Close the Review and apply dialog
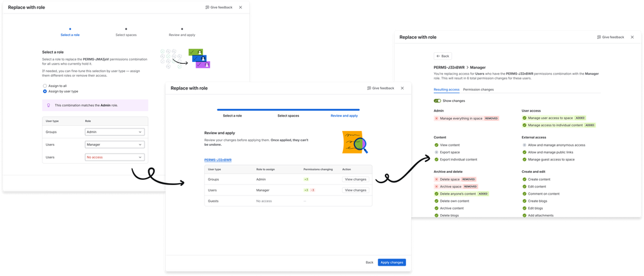This screenshot has height=276, width=644. pos(402,88)
